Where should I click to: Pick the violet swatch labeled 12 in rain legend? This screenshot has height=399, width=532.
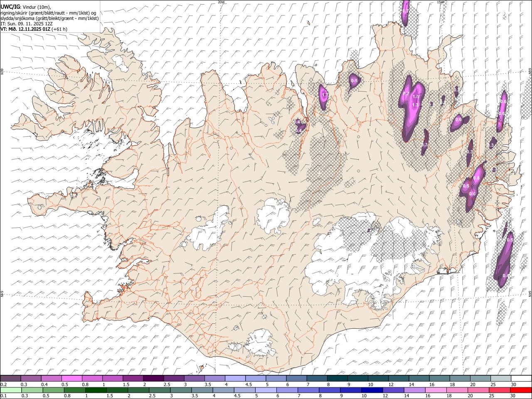[393, 390]
